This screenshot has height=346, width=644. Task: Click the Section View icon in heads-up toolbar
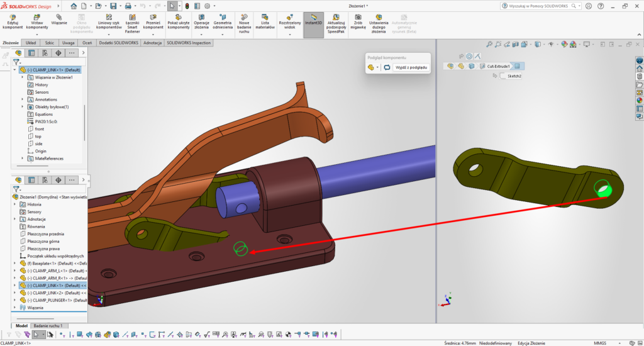(516, 45)
